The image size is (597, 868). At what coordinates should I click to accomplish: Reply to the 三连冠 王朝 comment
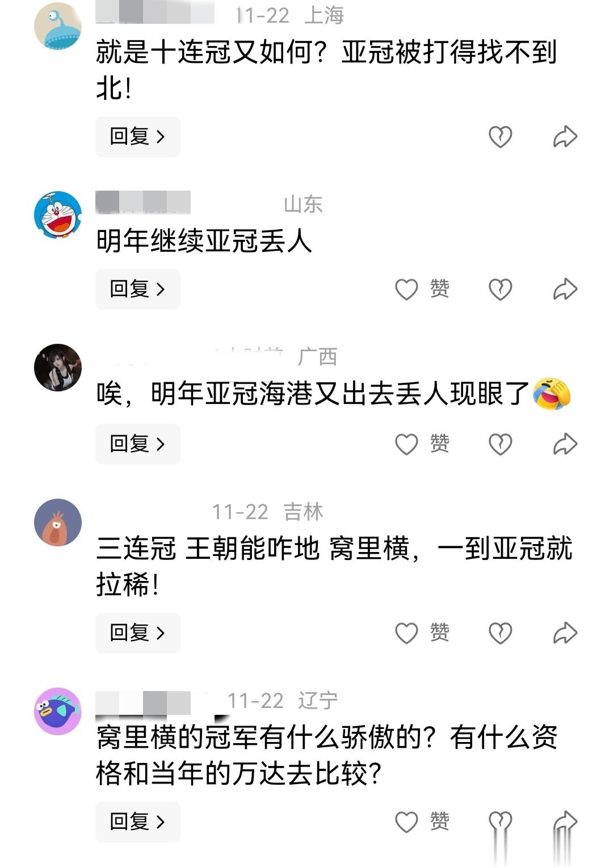[x=138, y=633]
